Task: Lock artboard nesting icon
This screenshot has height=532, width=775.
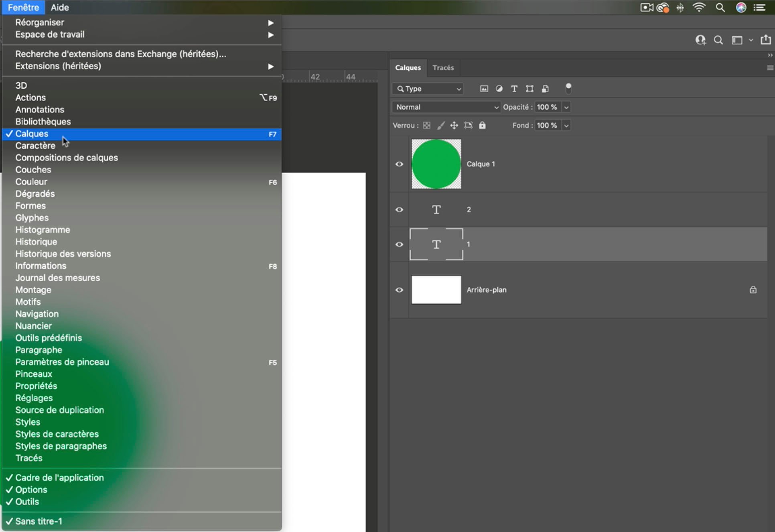Action: pos(468,126)
